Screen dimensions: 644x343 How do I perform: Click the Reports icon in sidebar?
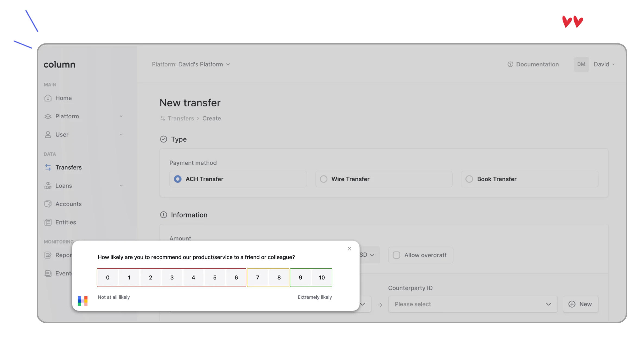pyautogui.click(x=48, y=255)
